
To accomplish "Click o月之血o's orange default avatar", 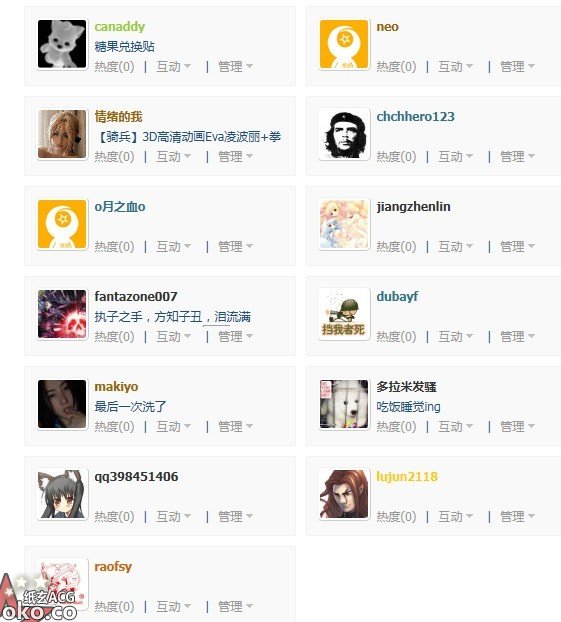I will point(62,224).
